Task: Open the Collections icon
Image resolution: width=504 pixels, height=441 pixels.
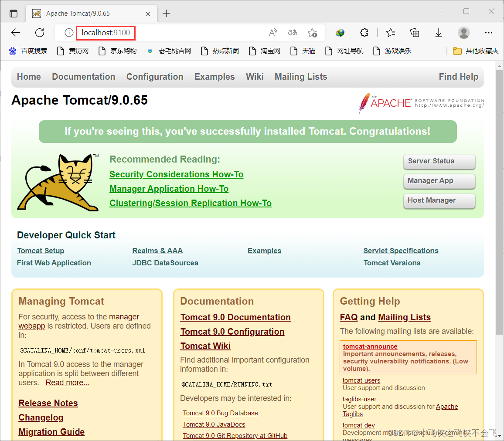Action: point(415,32)
